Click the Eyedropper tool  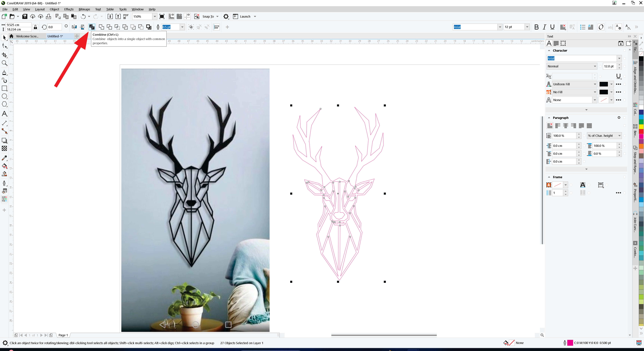coord(4,158)
